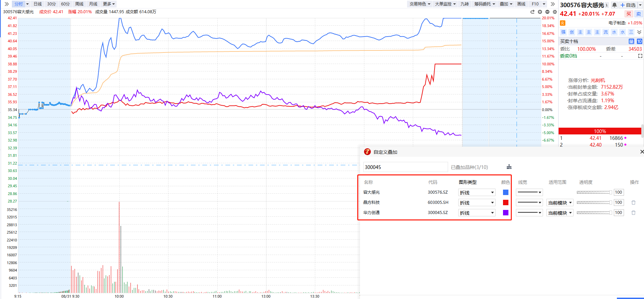Click the stock code input field
644x299 pixels.
coord(405,167)
